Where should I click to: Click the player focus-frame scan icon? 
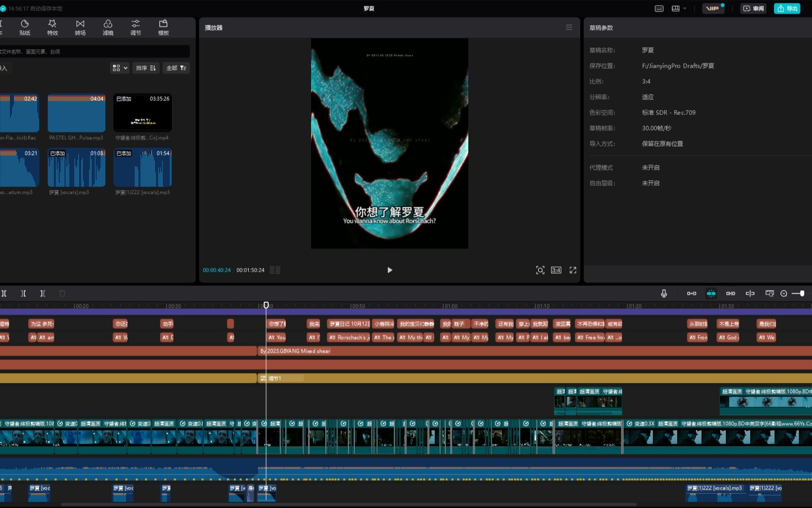[540, 270]
